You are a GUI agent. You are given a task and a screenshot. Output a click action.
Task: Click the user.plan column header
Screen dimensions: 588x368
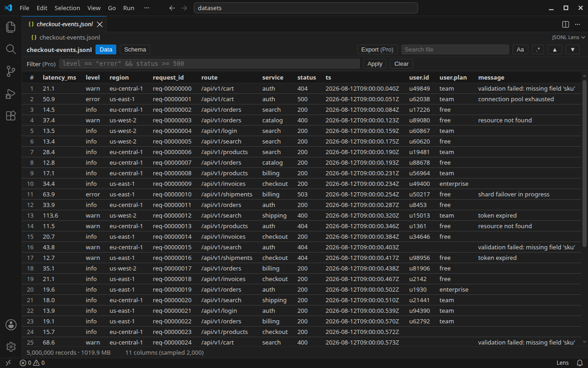453,78
